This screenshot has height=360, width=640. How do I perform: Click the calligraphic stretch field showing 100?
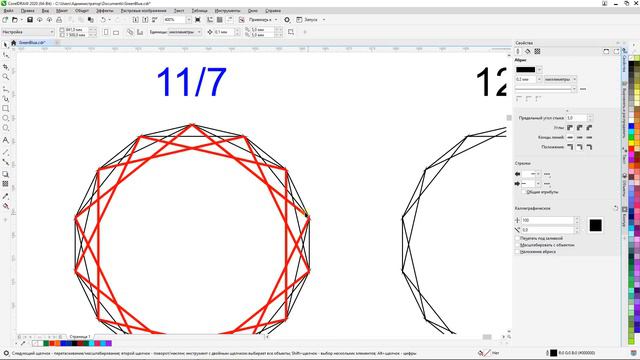pos(547,220)
